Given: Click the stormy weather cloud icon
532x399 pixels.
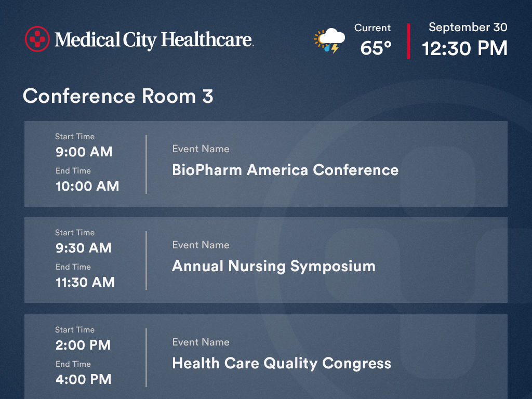Looking at the screenshot, I should 329,41.
